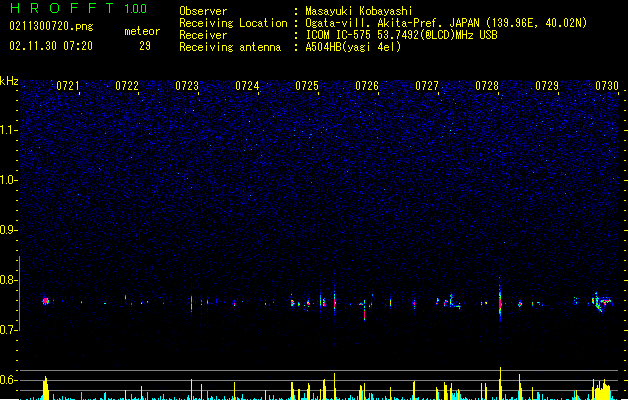
Task: Click the tallest yellow power spike after 0728
Action: 500,383
